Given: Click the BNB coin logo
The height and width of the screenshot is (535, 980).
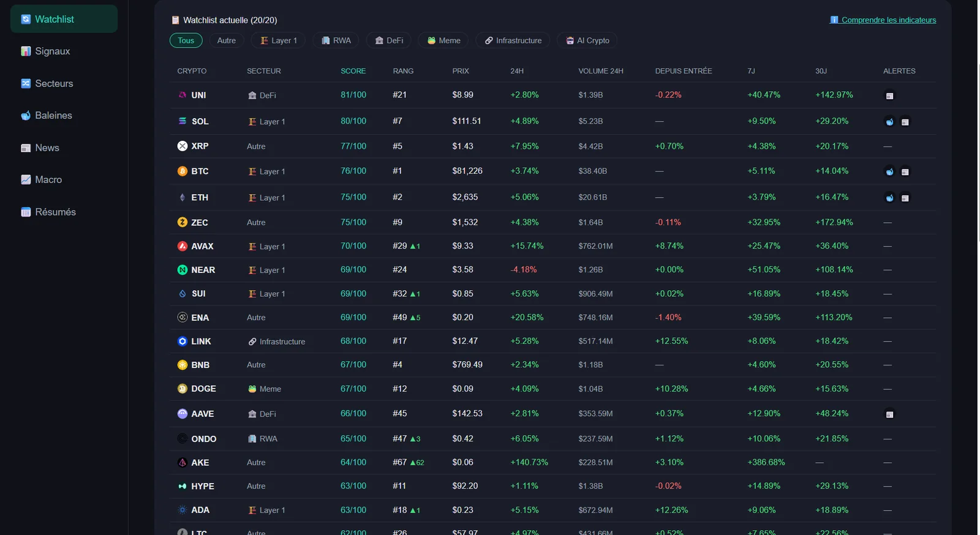Looking at the screenshot, I should coord(182,365).
